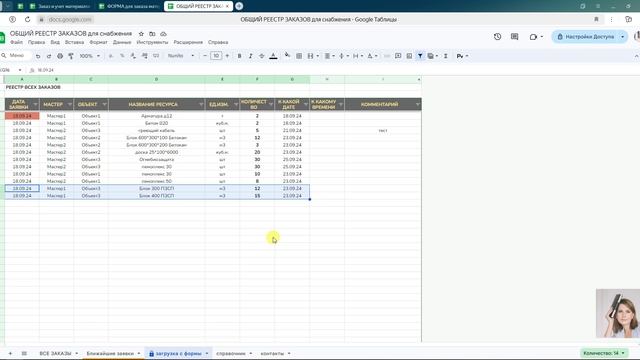Open the zoom 100% dropdown
The image size is (640, 360).
coord(89,56)
